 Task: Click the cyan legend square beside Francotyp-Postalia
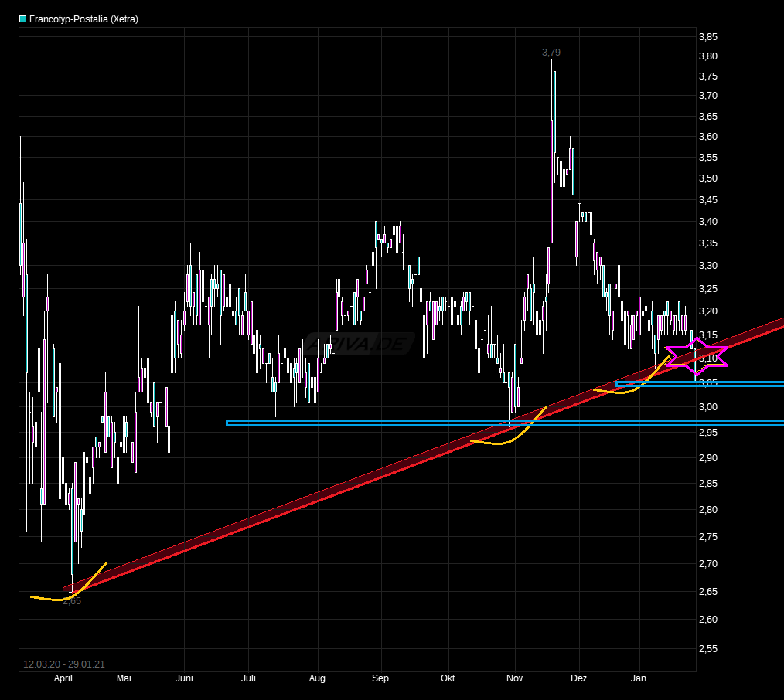tap(23, 19)
